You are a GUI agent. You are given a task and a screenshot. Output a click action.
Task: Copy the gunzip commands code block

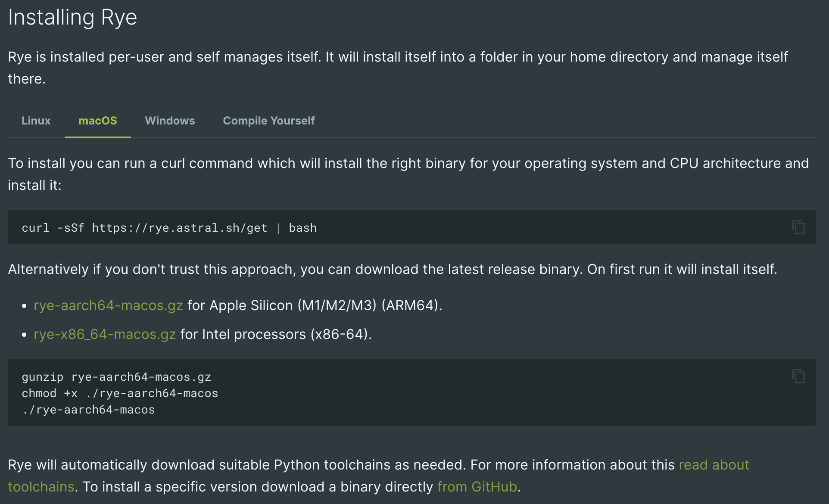pyautogui.click(x=798, y=376)
